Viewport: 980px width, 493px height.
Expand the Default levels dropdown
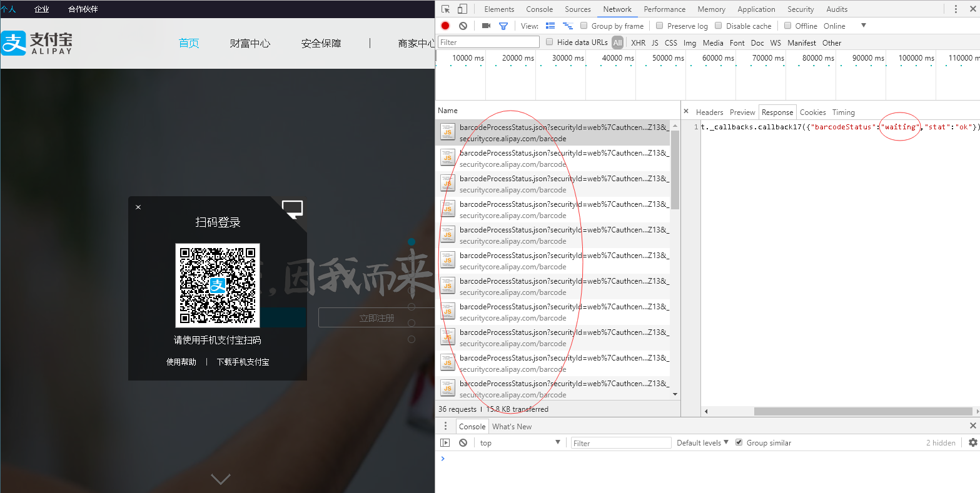[x=702, y=442]
